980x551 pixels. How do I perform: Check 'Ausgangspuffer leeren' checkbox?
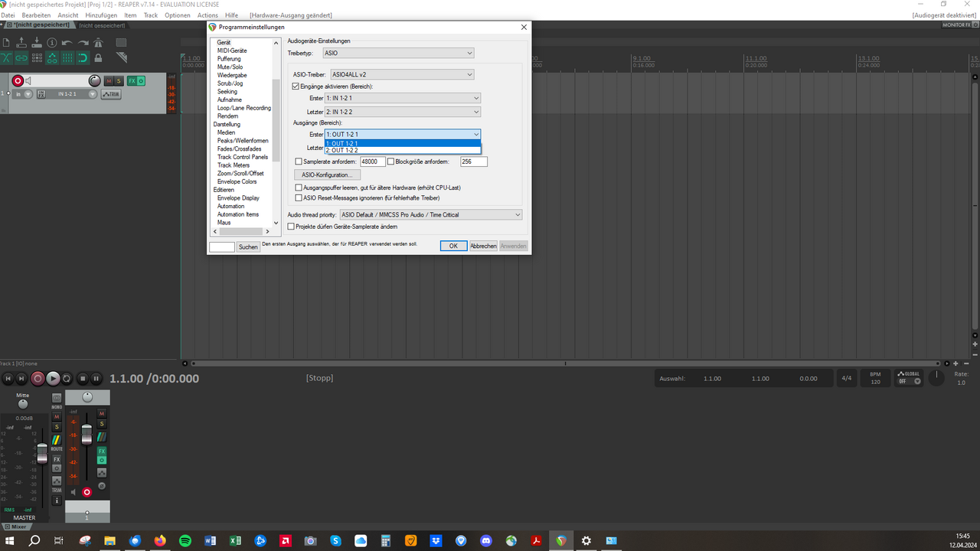299,187
